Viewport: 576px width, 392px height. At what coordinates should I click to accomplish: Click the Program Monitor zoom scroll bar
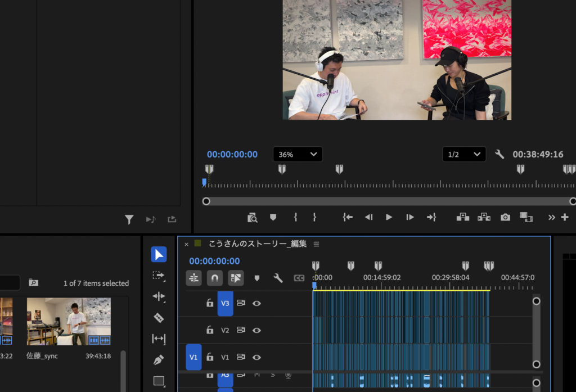coord(389,201)
